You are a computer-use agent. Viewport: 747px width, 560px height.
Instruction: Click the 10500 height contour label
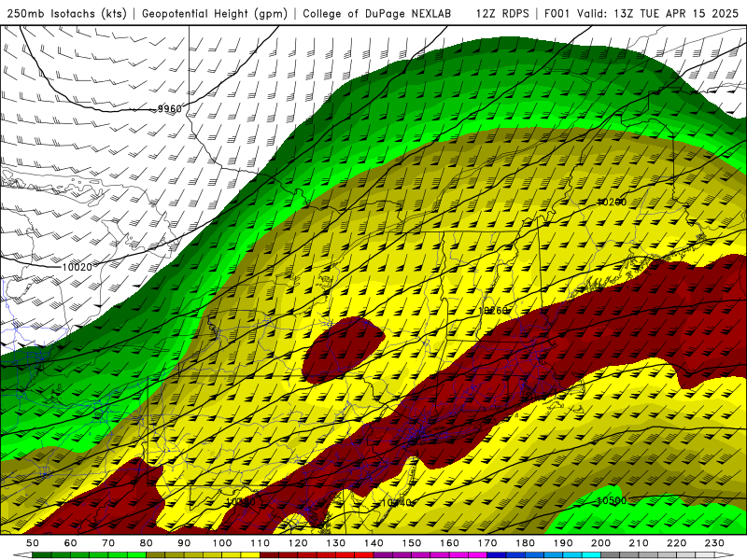coord(612,500)
